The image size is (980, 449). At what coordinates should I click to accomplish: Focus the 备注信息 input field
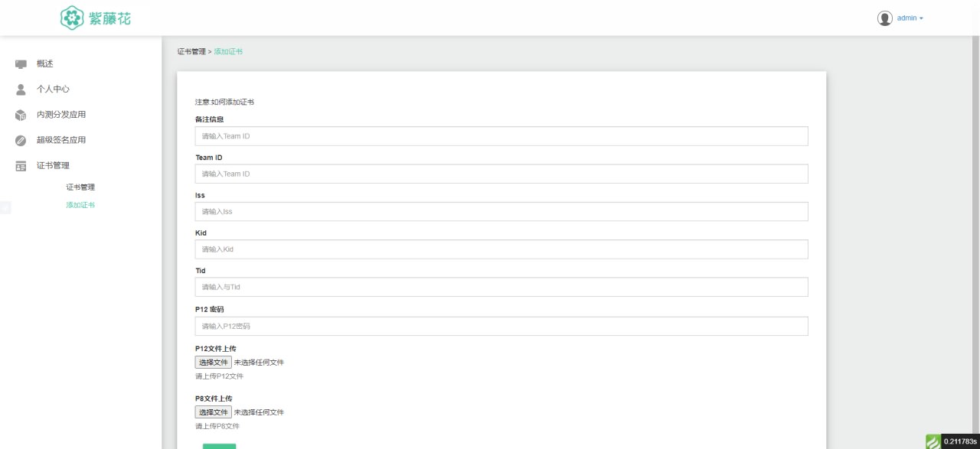(x=501, y=136)
